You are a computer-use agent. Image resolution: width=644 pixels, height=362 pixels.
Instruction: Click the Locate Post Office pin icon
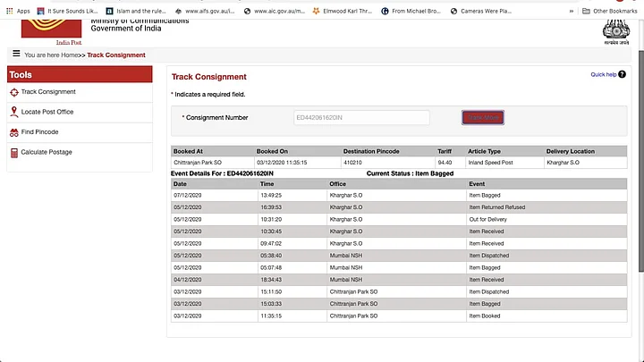(13, 112)
